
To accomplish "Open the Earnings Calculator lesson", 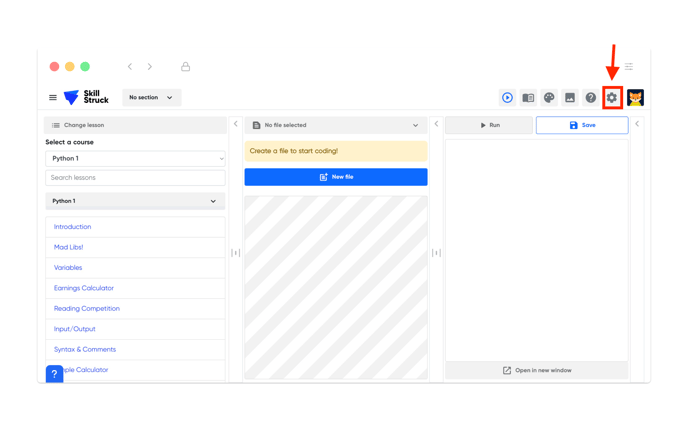I will click(x=135, y=288).
